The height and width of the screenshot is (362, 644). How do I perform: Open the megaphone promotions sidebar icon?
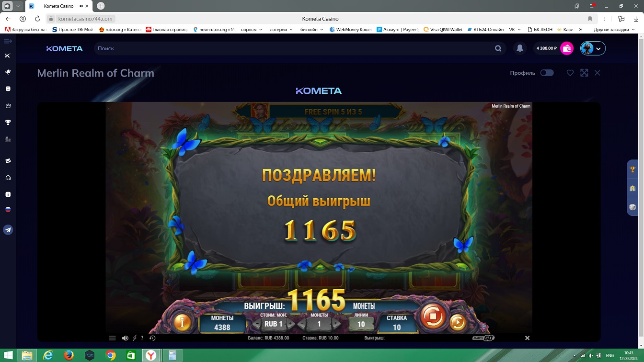pyautogui.click(x=8, y=72)
